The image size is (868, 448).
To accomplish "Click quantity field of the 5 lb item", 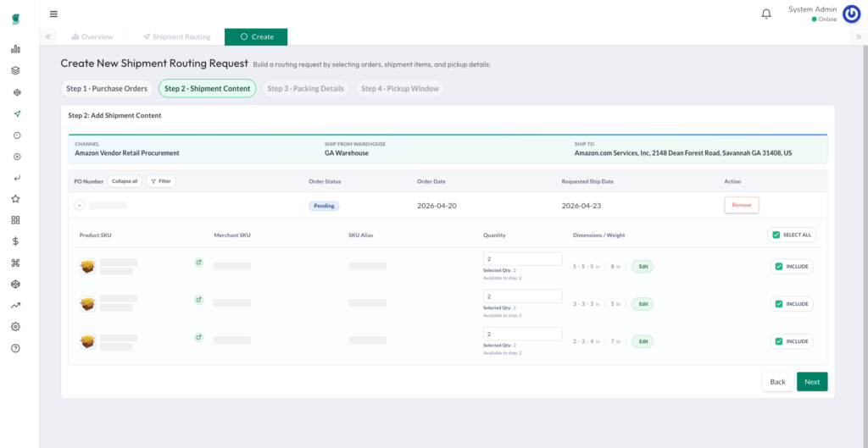I will point(522,296).
